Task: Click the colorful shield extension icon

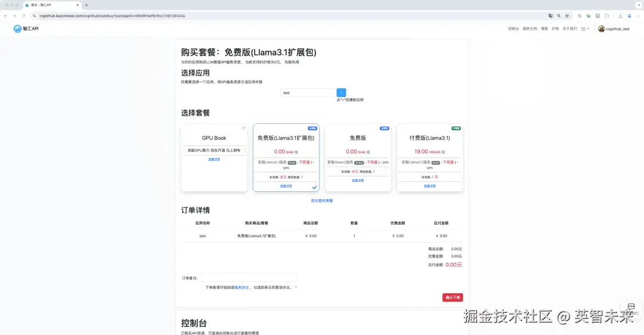Action: [589, 15]
